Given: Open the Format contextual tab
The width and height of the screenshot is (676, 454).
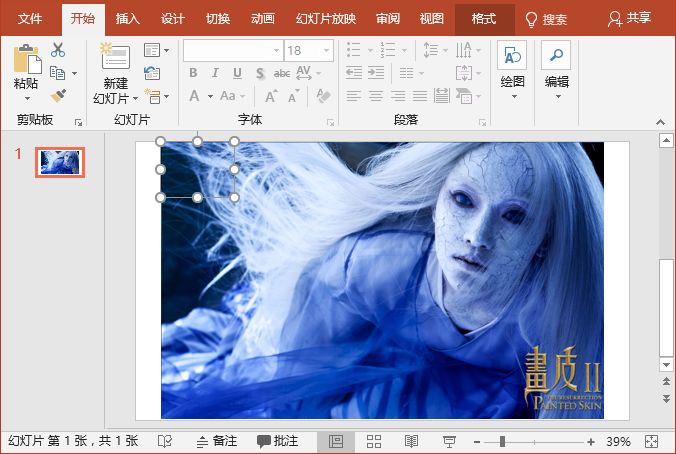Looking at the screenshot, I should [x=484, y=19].
